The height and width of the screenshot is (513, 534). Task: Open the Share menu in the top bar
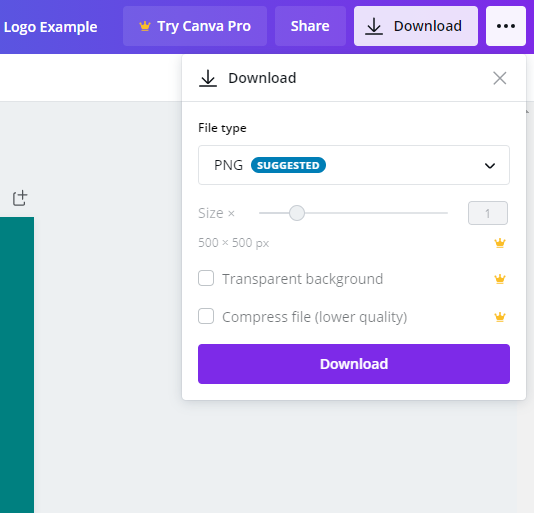tap(310, 26)
